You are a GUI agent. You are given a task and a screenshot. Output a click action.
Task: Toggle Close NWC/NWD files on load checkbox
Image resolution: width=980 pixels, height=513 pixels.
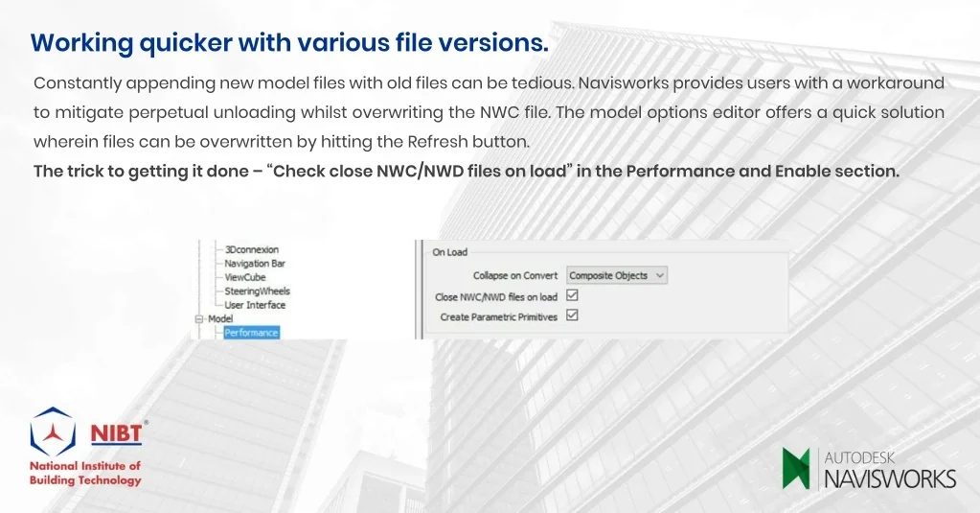click(x=573, y=296)
